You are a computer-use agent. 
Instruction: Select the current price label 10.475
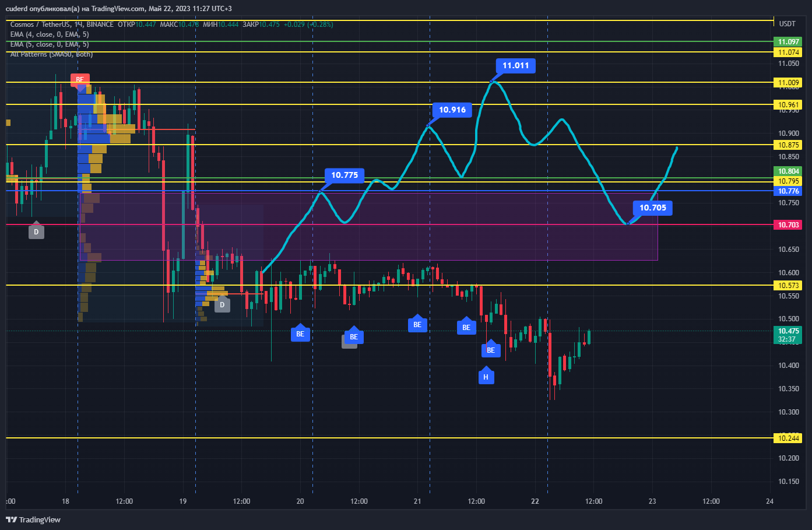point(788,335)
